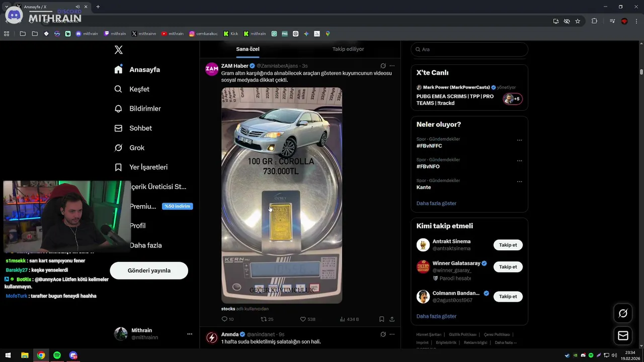
Task: Open the browser extensions puzzle icon
Action: 594,21
